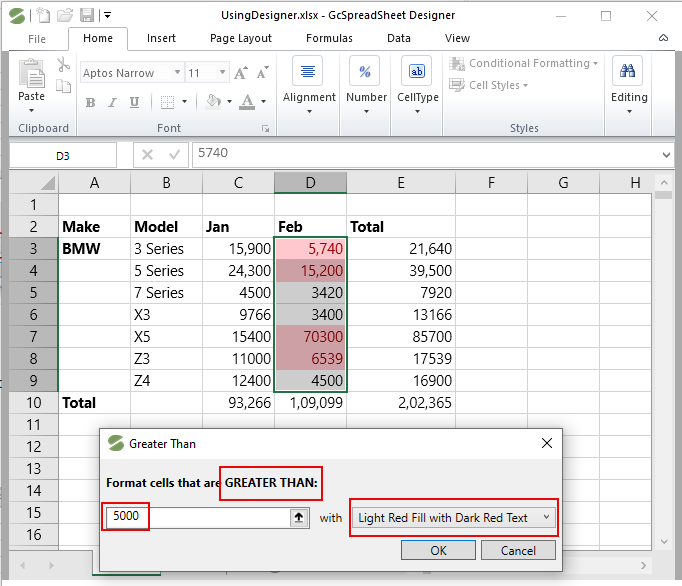Image resolution: width=682 pixels, height=586 pixels.
Task: Open the borders dropdown arrow
Action: [x=184, y=102]
